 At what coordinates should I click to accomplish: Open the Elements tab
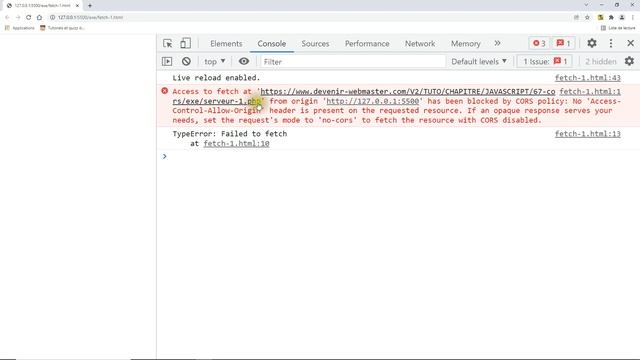226,44
